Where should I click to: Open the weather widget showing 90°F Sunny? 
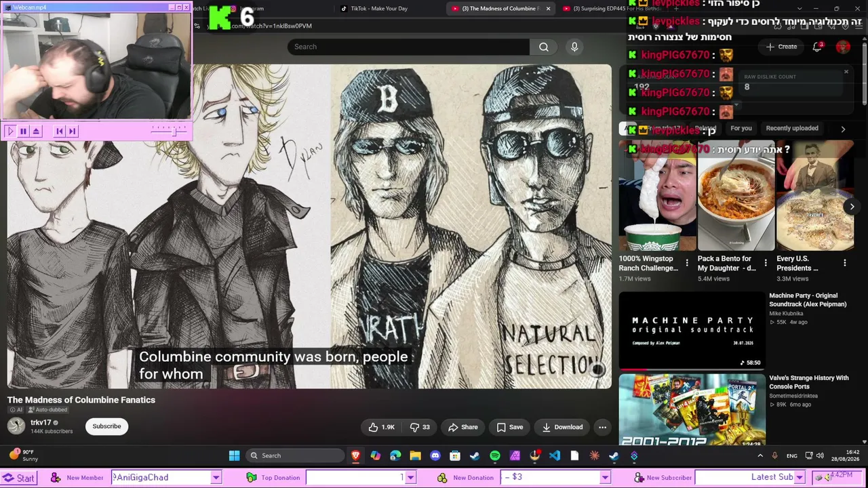(x=23, y=455)
